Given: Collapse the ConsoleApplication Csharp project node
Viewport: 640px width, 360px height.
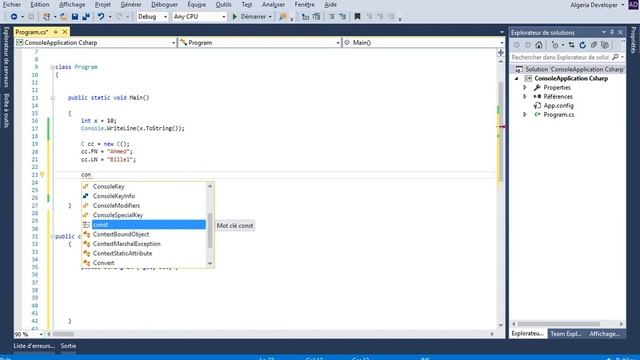Looking at the screenshot, I should coord(517,78).
